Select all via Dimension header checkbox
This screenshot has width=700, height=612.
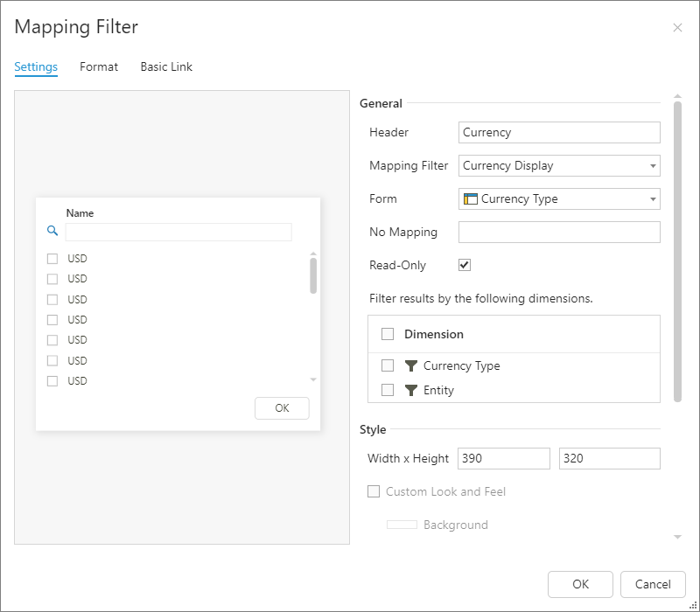(388, 334)
